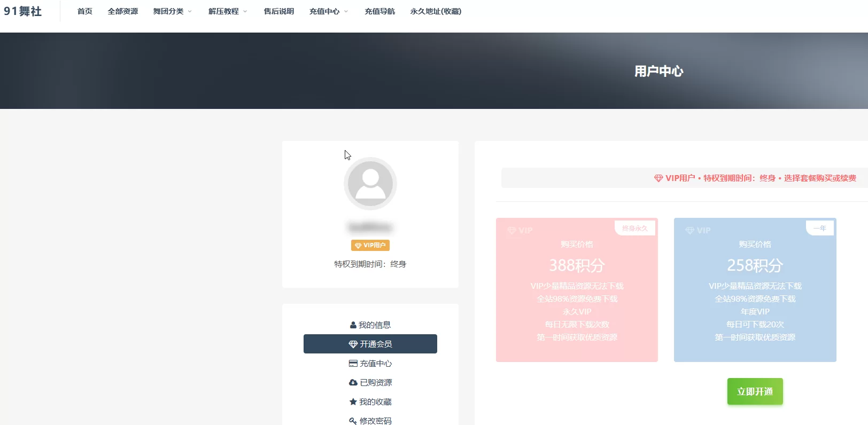Click the key icon beside 修改密码
The image size is (868, 425).
[353, 421]
